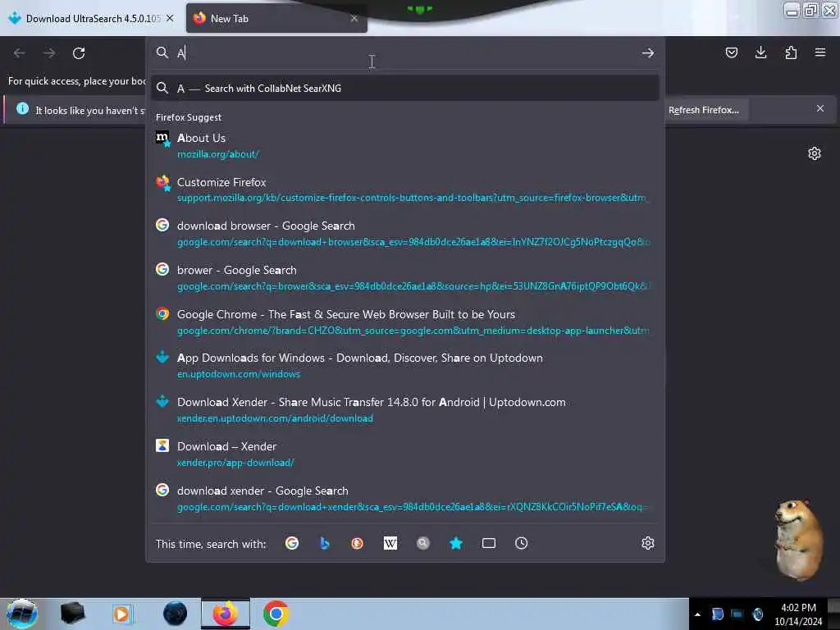Click the Reload page icon
Screen dimensions: 840x630
pos(79,53)
